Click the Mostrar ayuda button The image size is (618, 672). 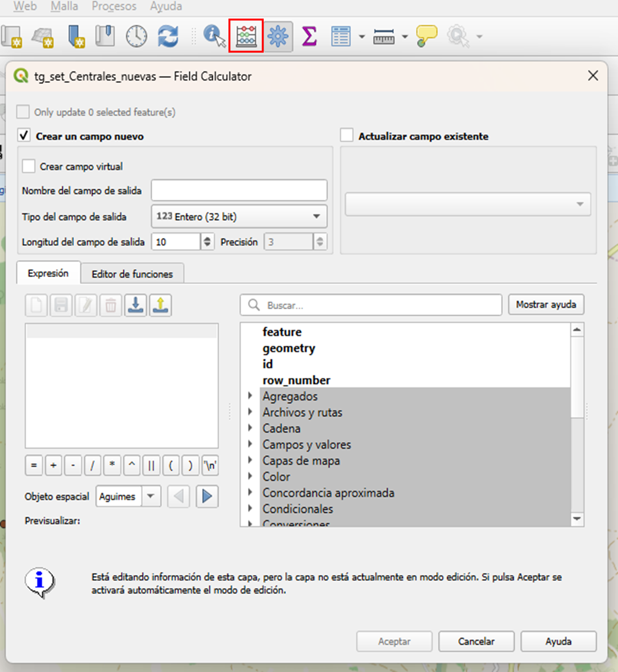point(546,305)
